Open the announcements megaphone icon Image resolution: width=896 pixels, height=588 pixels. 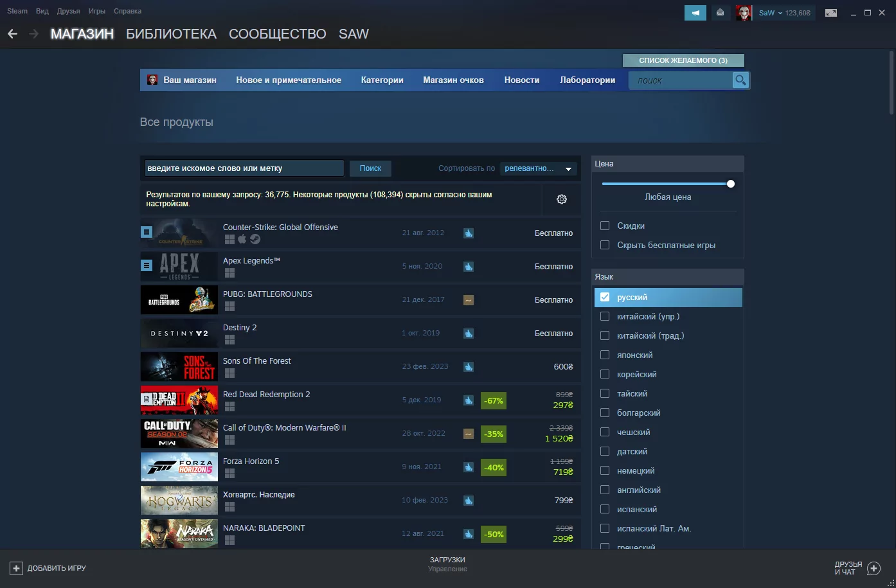695,13
